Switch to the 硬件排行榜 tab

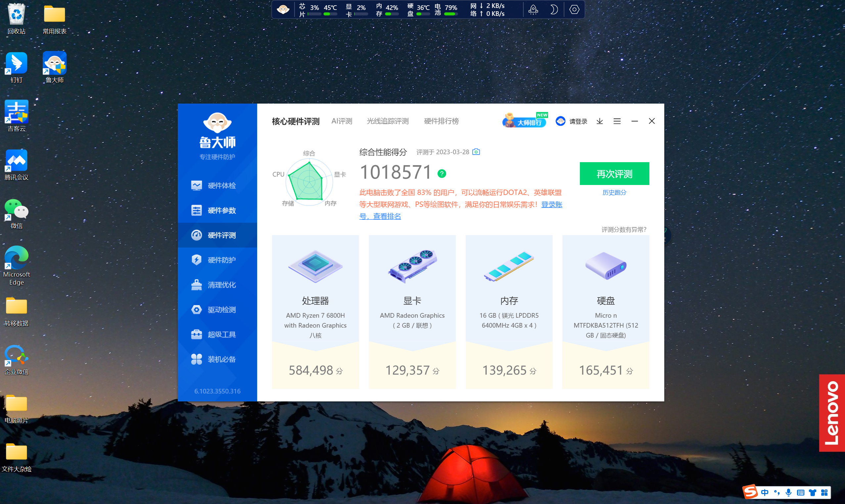[x=441, y=121]
